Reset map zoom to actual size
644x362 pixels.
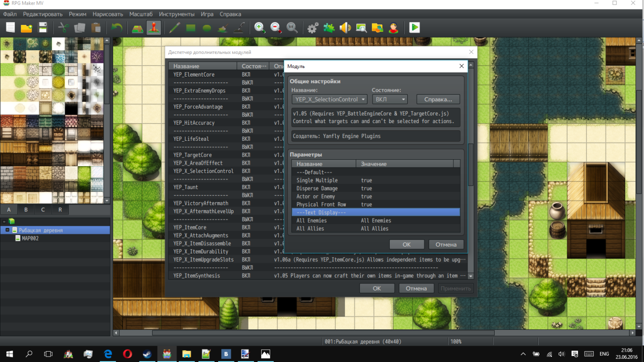click(292, 28)
